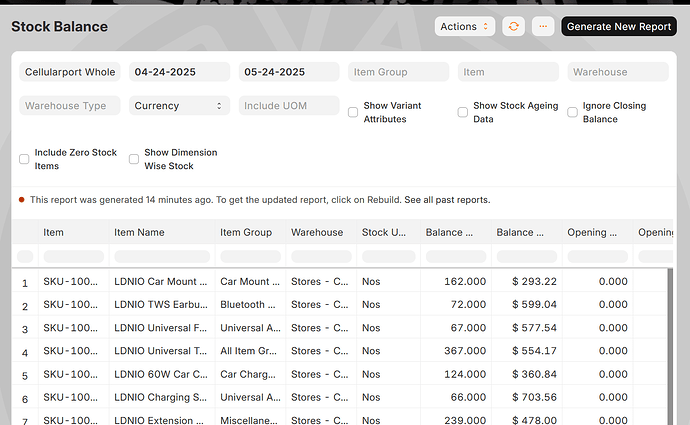Screen dimensions: 690x425
Task: Select LDNIO Universal F... cell
Action: pos(162,328)
